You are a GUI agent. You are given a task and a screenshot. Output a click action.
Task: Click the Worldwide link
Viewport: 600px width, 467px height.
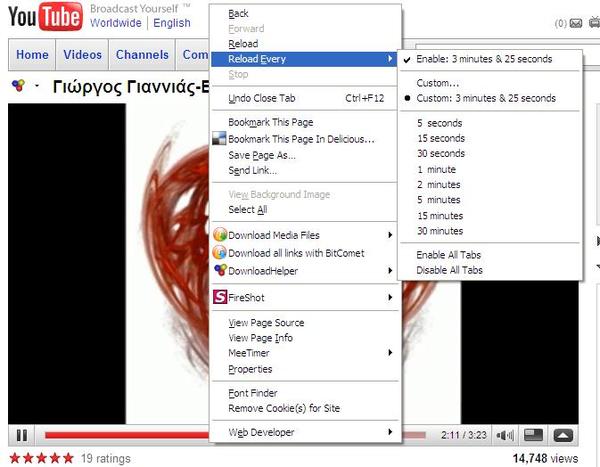click(116, 23)
